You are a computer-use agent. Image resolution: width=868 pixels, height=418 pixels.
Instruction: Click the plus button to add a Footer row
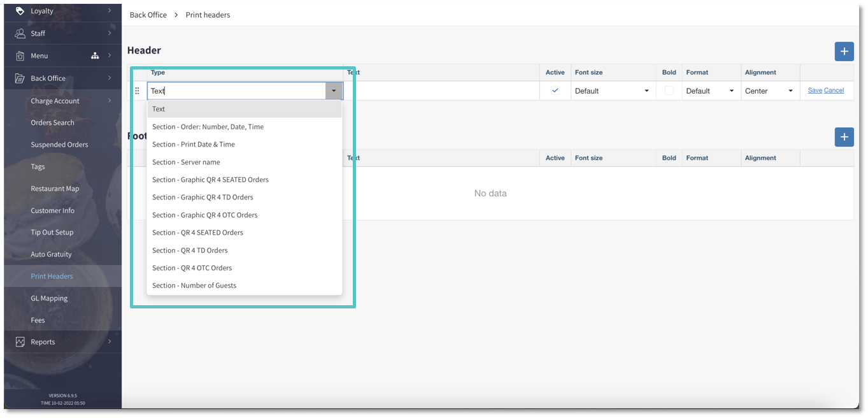click(844, 136)
